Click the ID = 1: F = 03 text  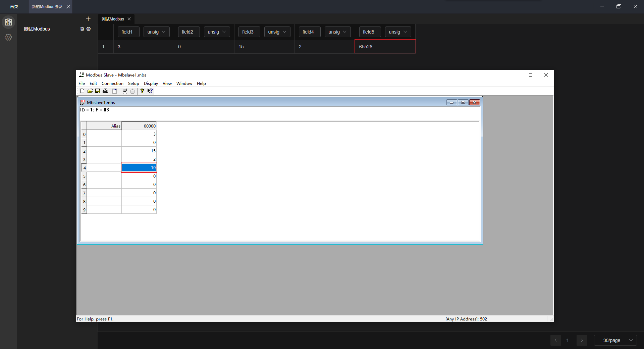tap(94, 110)
